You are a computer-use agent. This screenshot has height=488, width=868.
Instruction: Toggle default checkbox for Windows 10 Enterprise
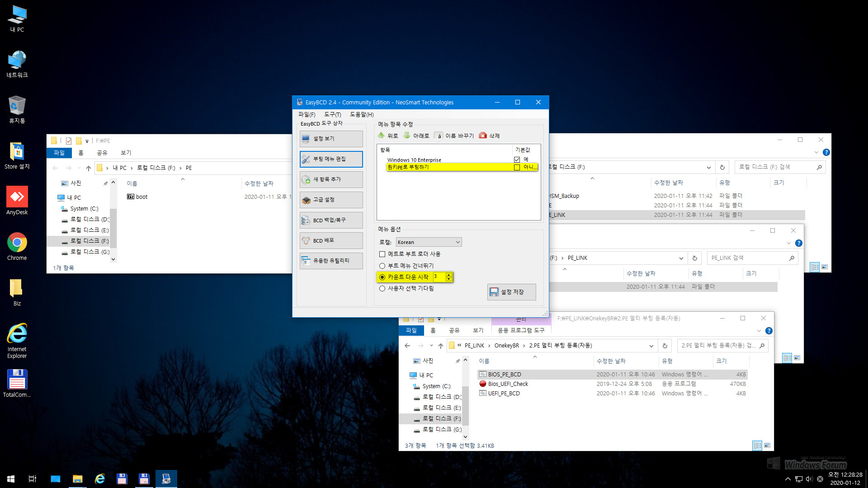(517, 160)
